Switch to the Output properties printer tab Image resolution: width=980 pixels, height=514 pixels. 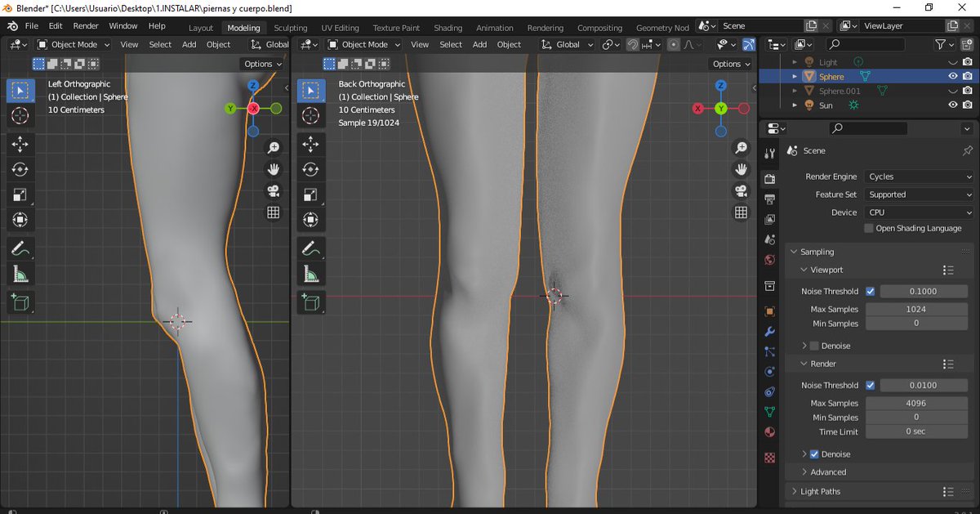tap(769, 199)
